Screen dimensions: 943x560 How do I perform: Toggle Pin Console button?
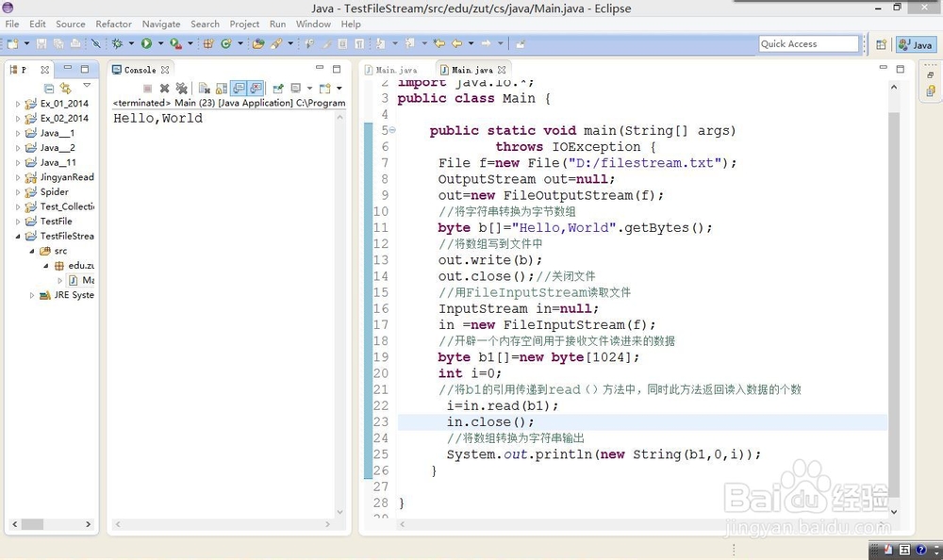[278, 89]
